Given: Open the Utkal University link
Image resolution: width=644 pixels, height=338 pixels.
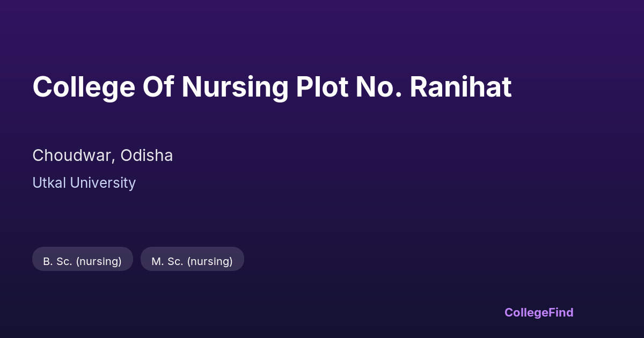Looking at the screenshot, I should [x=84, y=183].
